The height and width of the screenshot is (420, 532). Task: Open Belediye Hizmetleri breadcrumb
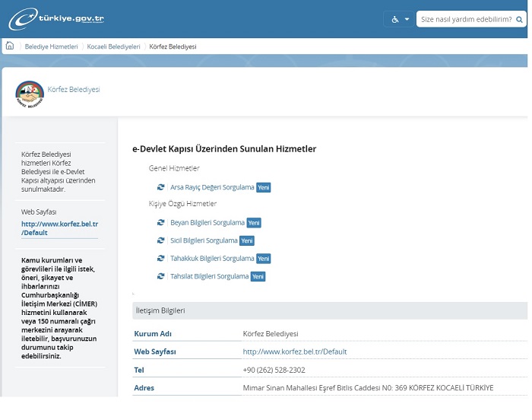[x=51, y=46]
